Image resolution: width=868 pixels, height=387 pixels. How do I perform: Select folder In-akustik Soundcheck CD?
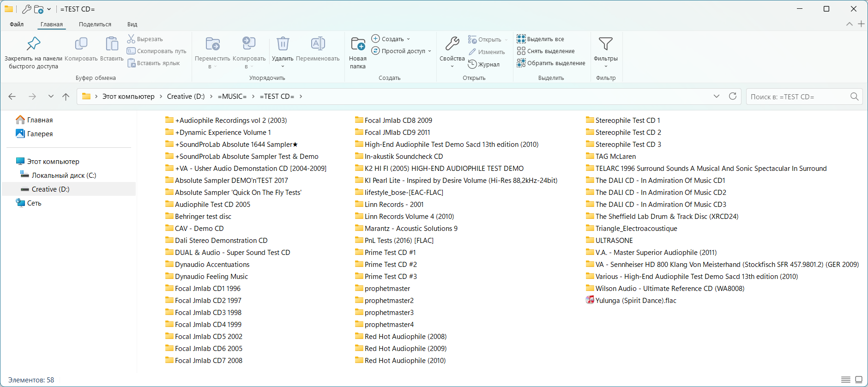[399, 157]
